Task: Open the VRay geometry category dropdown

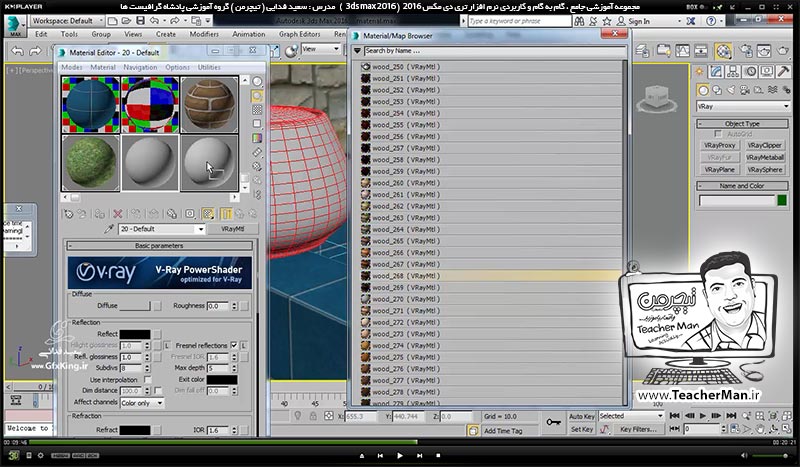Action: click(x=743, y=106)
